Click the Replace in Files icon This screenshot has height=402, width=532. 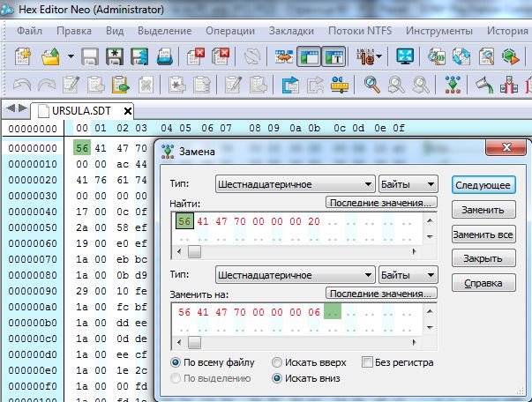pyautogui.click(x=461, y=56)
